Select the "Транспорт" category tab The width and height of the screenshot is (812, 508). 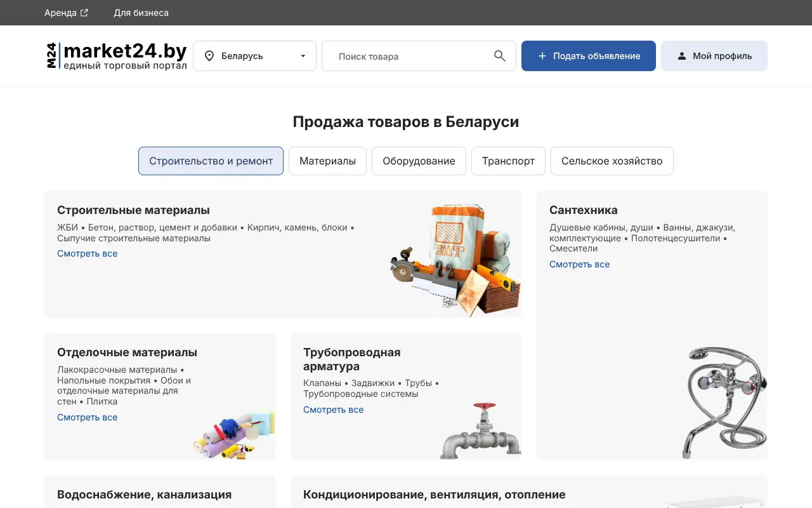tap(508, 161)
